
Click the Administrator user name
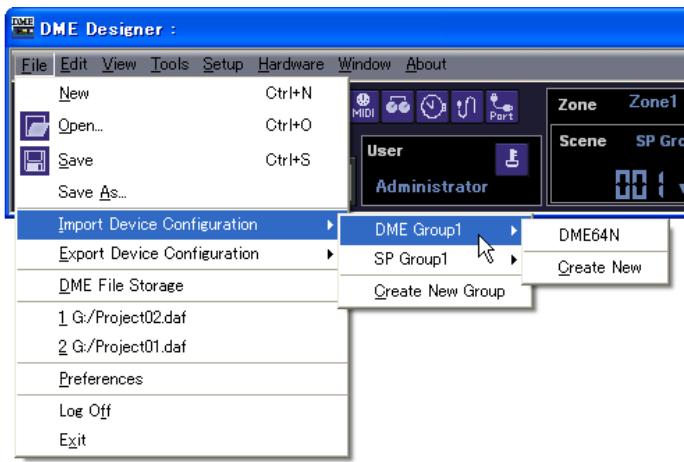[432, 187]
